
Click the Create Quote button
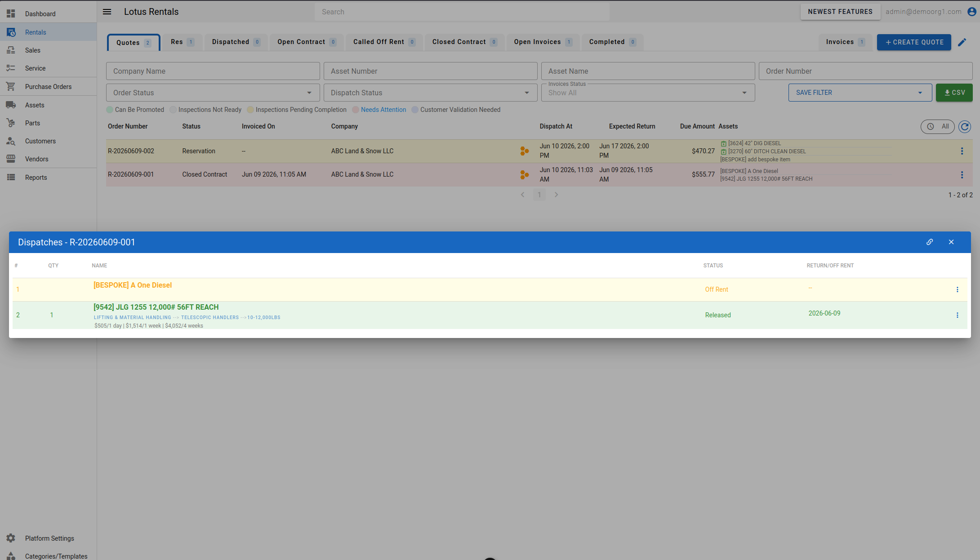tap(914, 42)
